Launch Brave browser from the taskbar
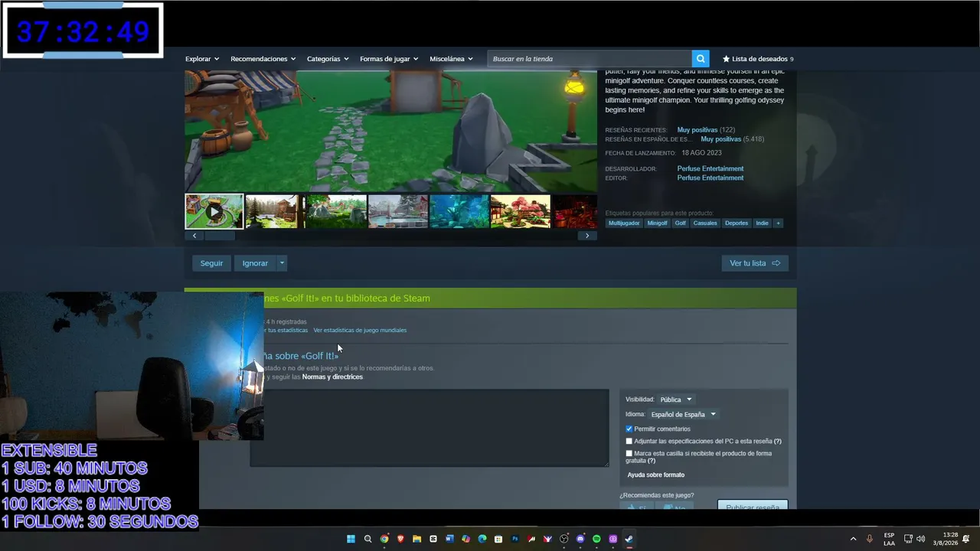Viewport: 980px width, 551px height. 400,539
